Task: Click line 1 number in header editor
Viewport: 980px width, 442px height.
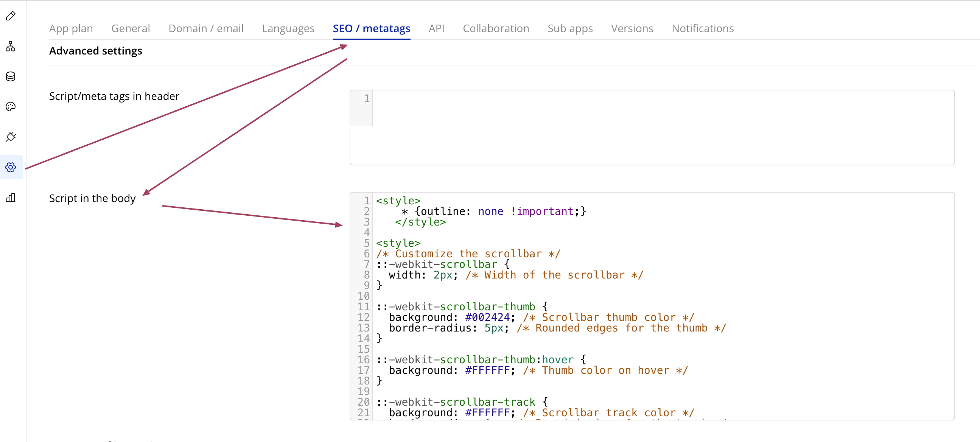Action: click(x=366, y=99)
